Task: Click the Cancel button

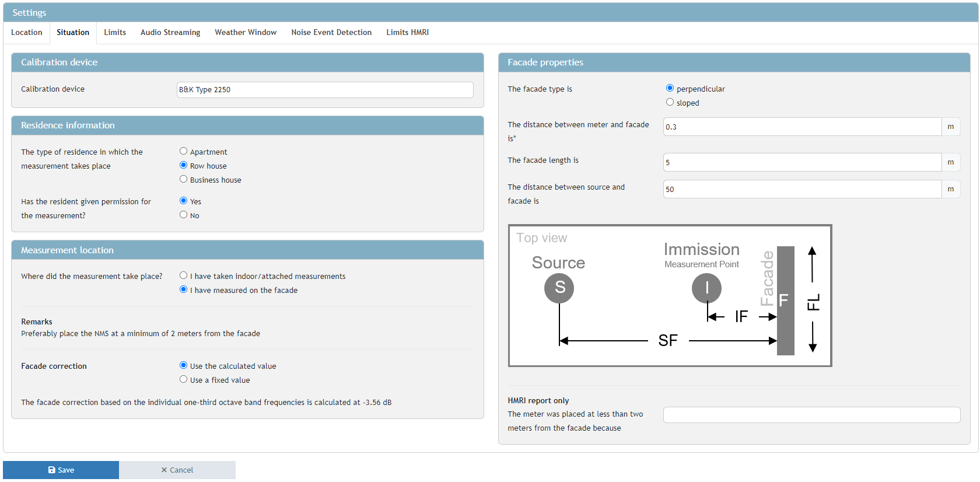Action: pos(177,470)
